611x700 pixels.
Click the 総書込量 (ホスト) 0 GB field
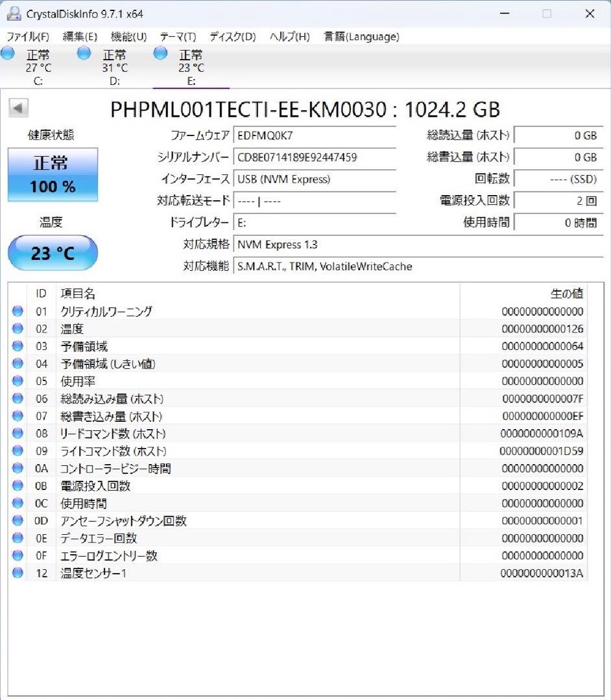558,157
